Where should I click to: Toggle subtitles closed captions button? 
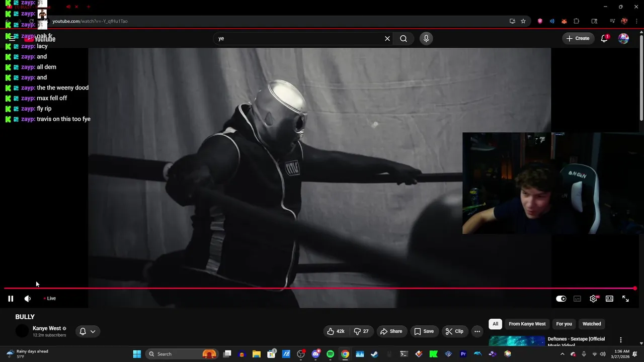[x=577, y=299]
